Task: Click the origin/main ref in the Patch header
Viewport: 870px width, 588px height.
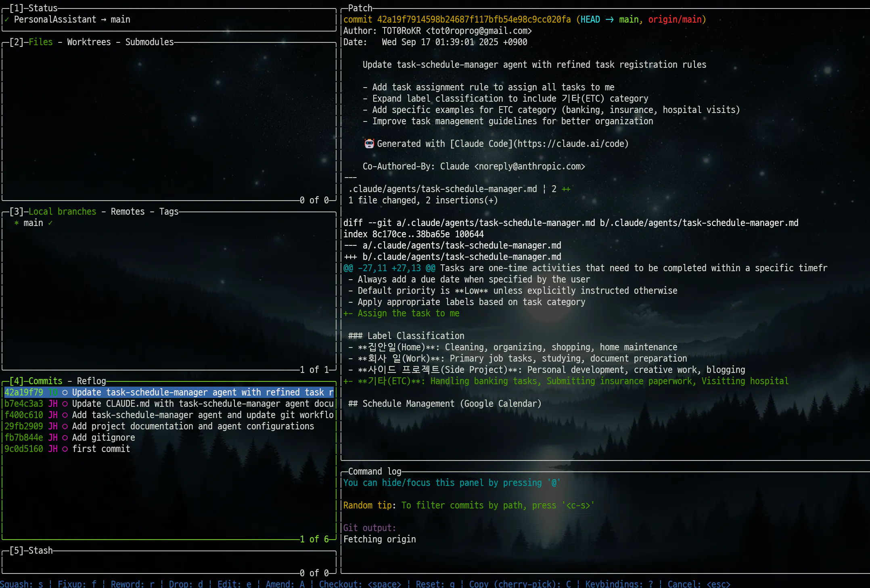Action: click(x=675, y=19)
